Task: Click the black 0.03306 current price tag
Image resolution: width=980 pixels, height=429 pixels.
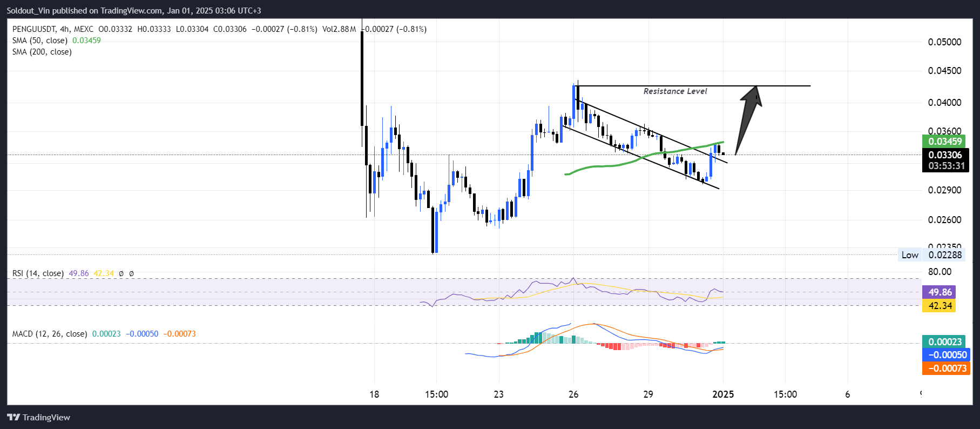Action: coord(945,155)
